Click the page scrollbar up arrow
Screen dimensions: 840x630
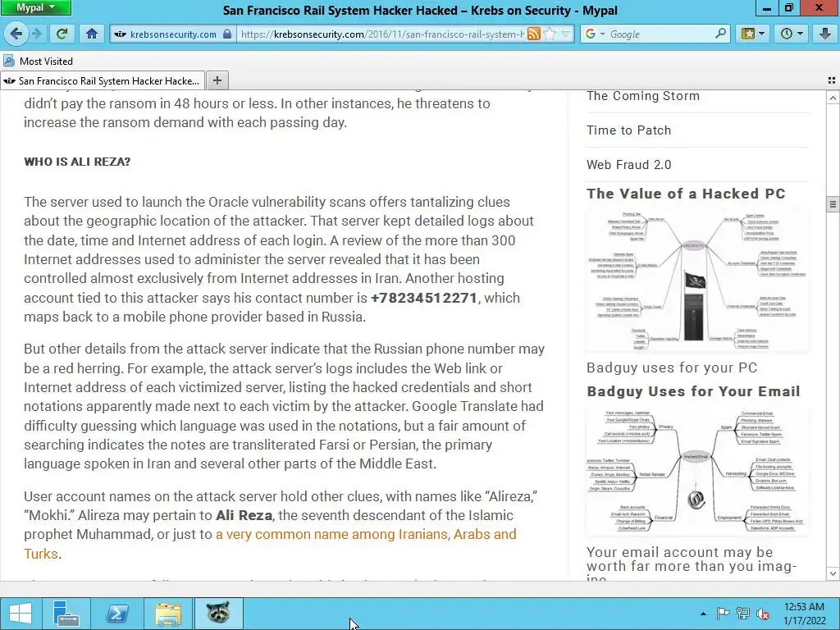[833, 98]
